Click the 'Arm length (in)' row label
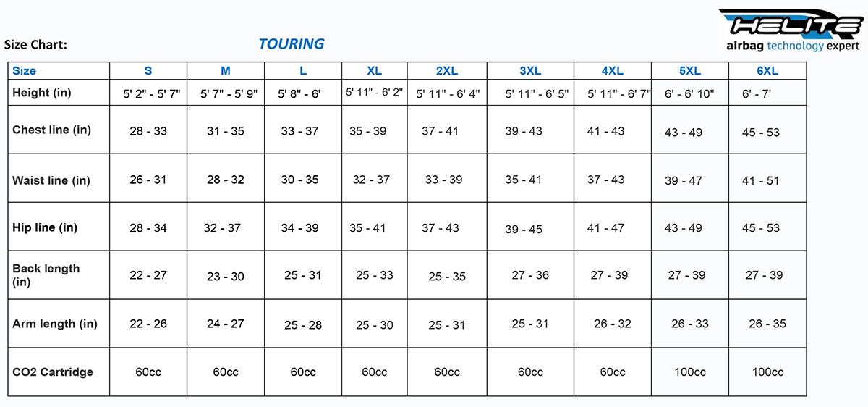 pos(55,324)
